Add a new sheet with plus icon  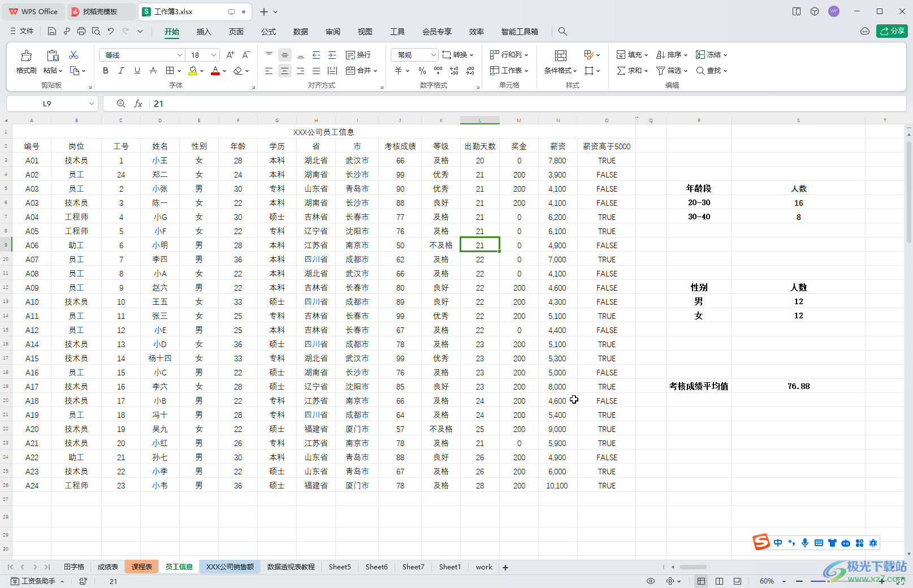point(505,567)
